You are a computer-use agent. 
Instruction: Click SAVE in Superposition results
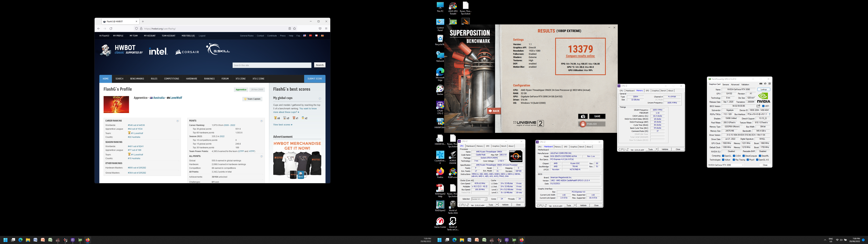click(597, 116)
